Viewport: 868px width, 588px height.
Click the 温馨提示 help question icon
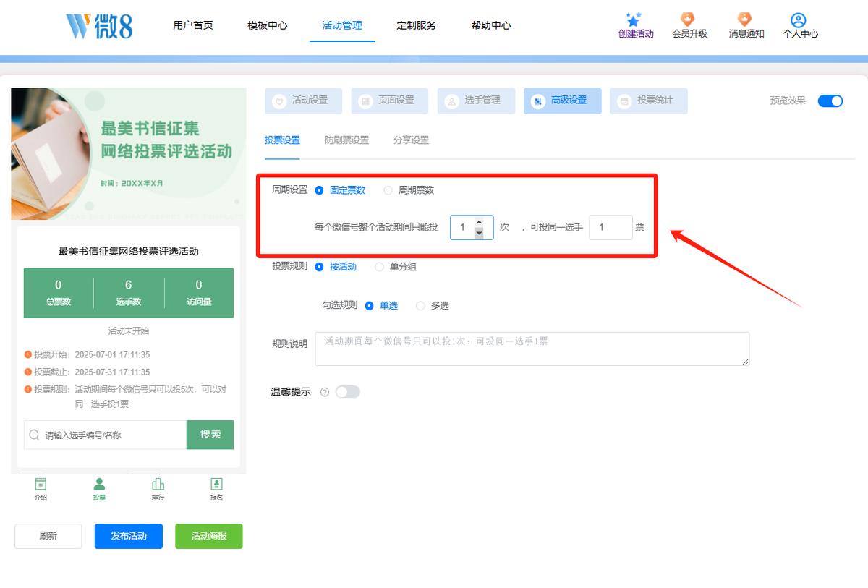click(325, 392)
